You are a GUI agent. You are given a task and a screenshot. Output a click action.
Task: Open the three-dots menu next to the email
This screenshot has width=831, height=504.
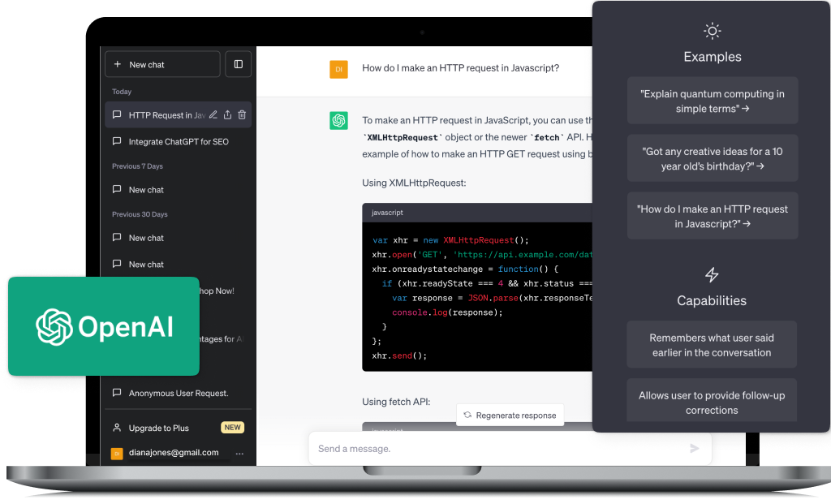[x=239, y=453]
